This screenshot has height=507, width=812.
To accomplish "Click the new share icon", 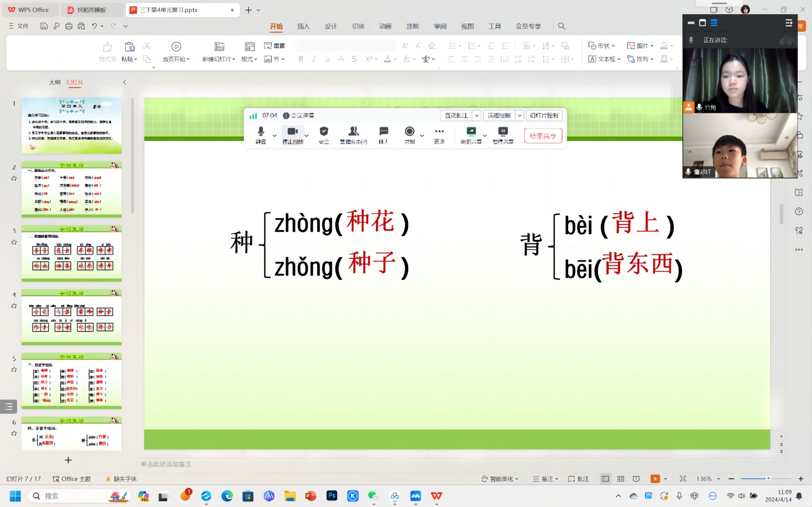I will 471,135.
